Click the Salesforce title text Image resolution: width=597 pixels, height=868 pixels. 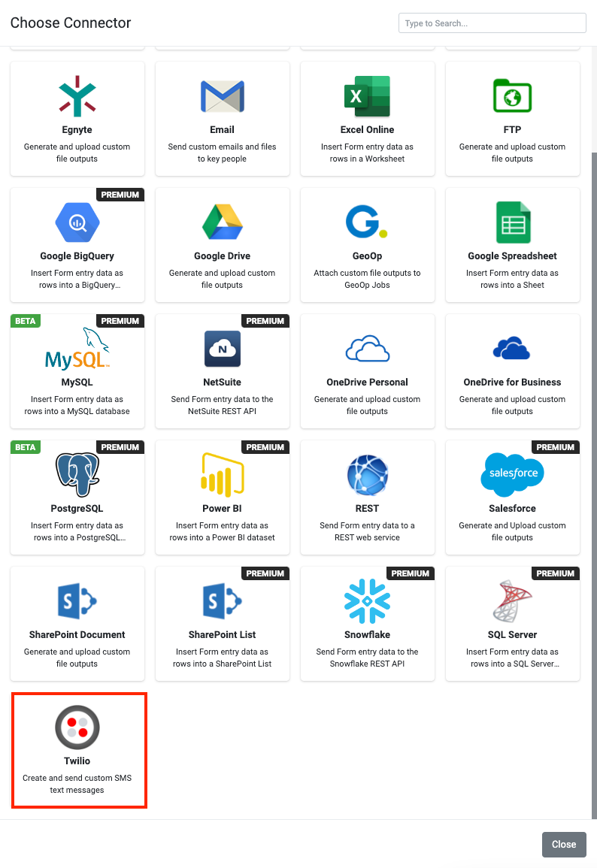(x=512, y=508)
